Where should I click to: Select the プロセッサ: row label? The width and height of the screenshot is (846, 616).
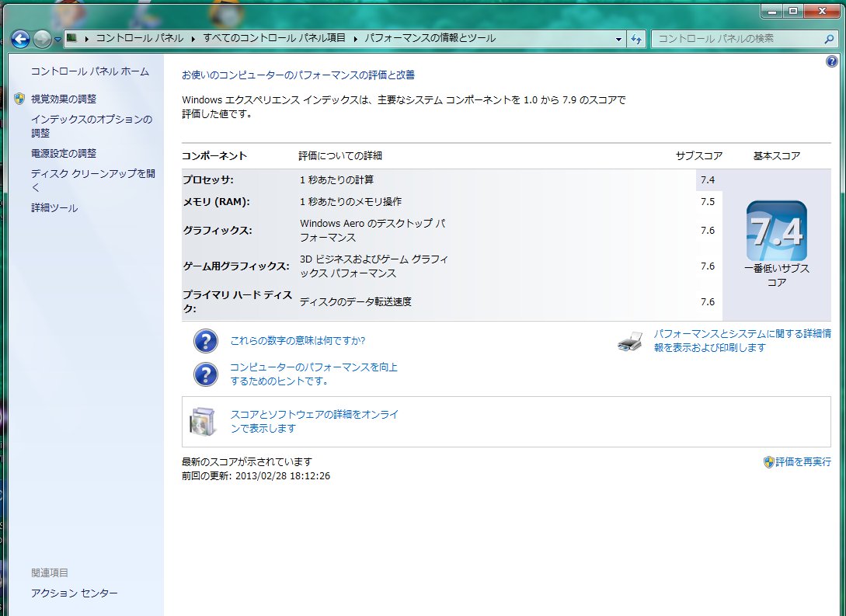click(208, 179)
